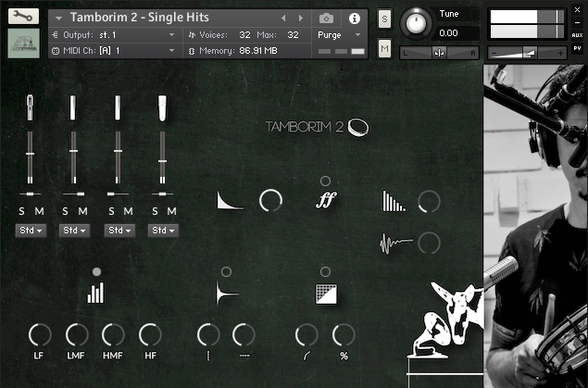Select the first microphone icon
The width and height of the screenshot is (588, 388).
[30, 107]
